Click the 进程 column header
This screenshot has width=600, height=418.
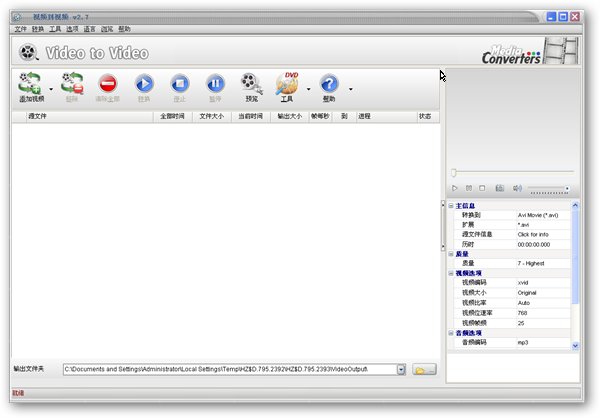point(386,116)
